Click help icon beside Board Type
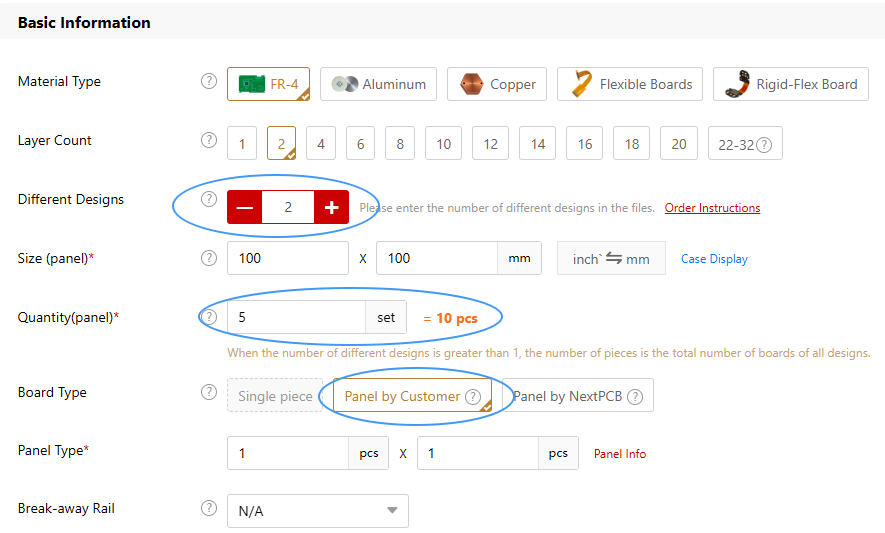This screenshot has height=533, width=885. point(209,392)
